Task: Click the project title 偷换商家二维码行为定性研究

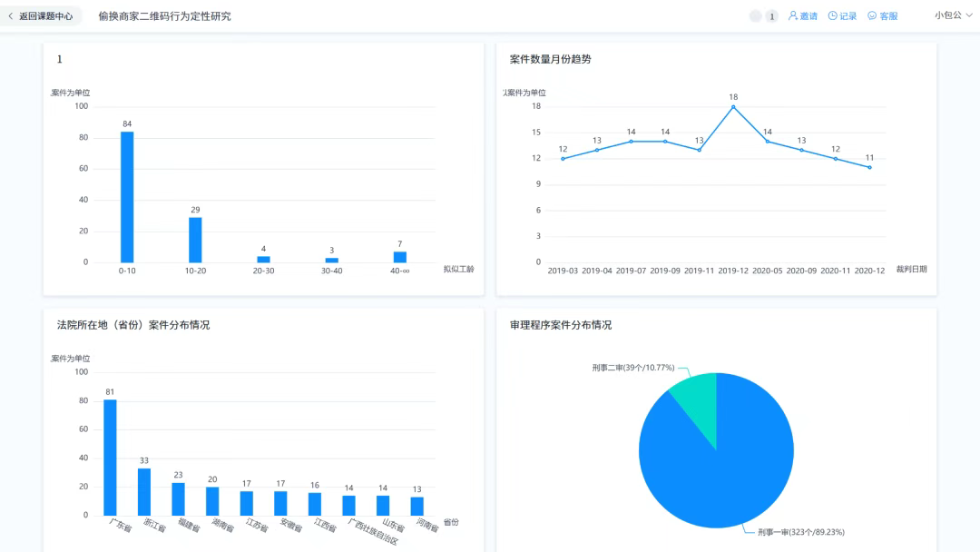Action: point(164,16)
